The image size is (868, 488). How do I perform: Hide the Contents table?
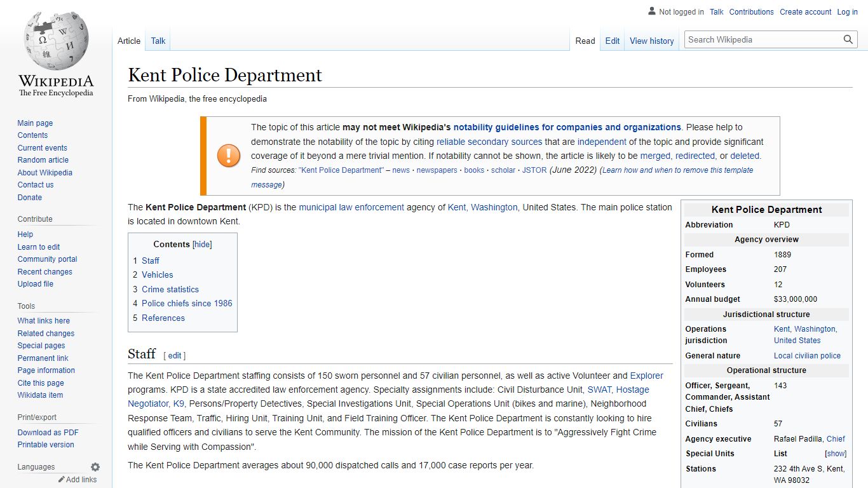[202, 244]
